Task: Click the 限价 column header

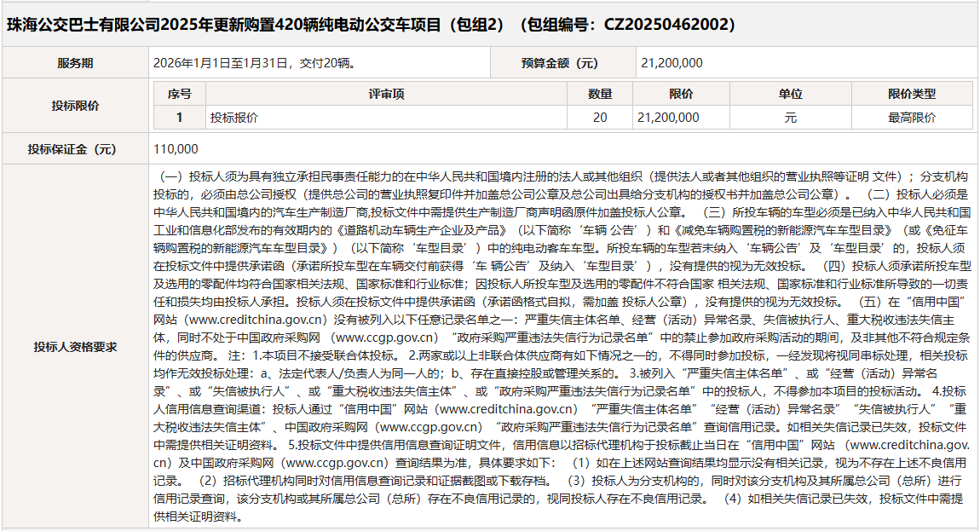Action: point(681,94)
